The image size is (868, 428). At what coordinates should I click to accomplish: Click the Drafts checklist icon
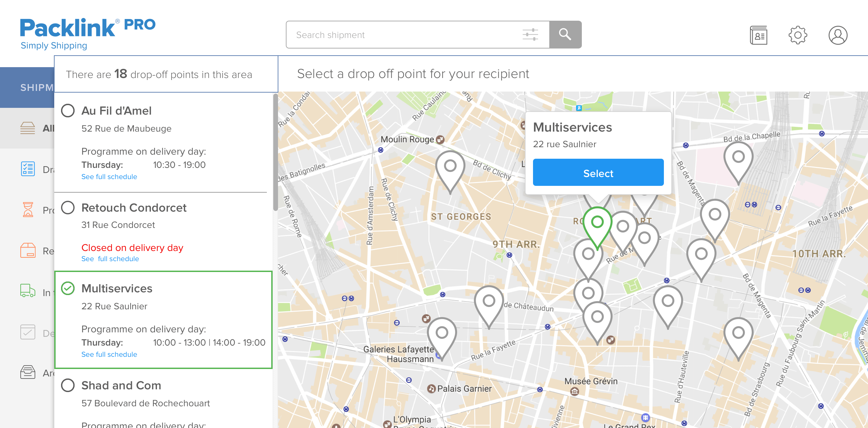(x=28, y=169)
